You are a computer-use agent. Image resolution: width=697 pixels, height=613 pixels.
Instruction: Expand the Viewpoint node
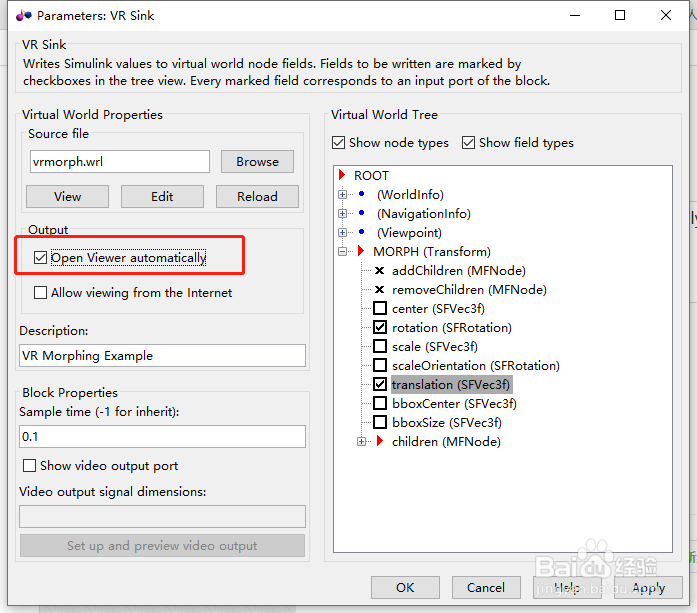point(342,232)
